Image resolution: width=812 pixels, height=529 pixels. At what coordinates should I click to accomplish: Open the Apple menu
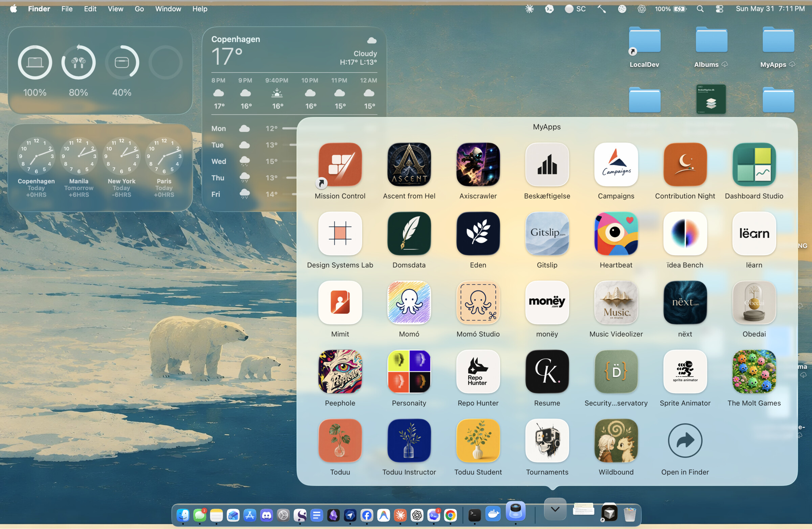click(13, 9)
